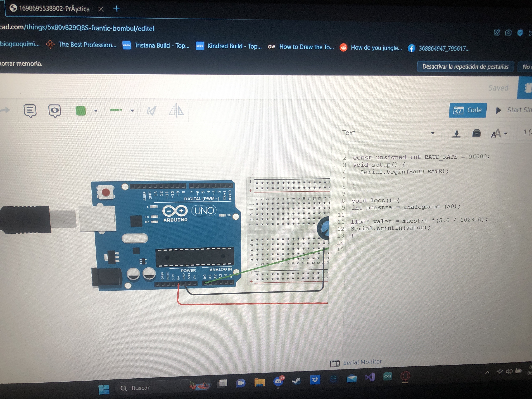Open the code libraries icon
Viewport: 532px width, 399px height.
[x=476, y=133]
